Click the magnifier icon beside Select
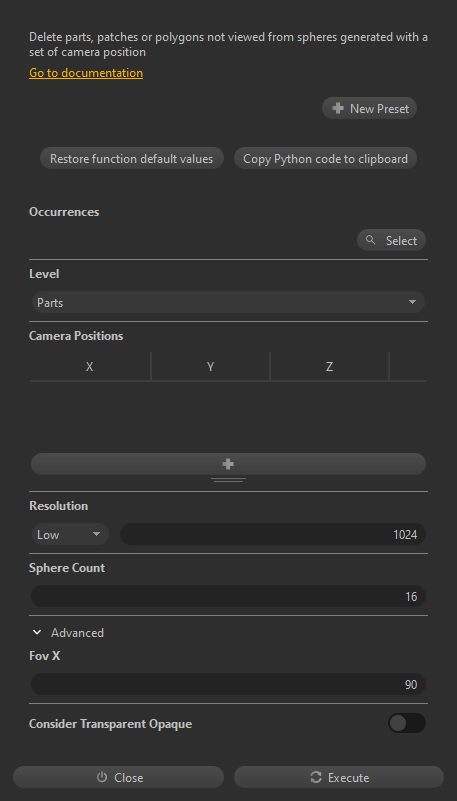This screenshot has height=801, width=457. [x=371, y=240]
